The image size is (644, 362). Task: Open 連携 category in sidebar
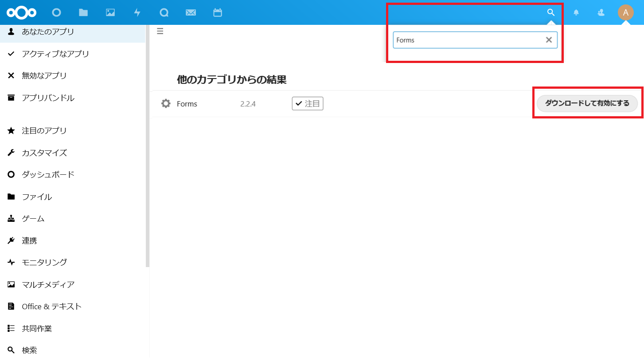73,240
